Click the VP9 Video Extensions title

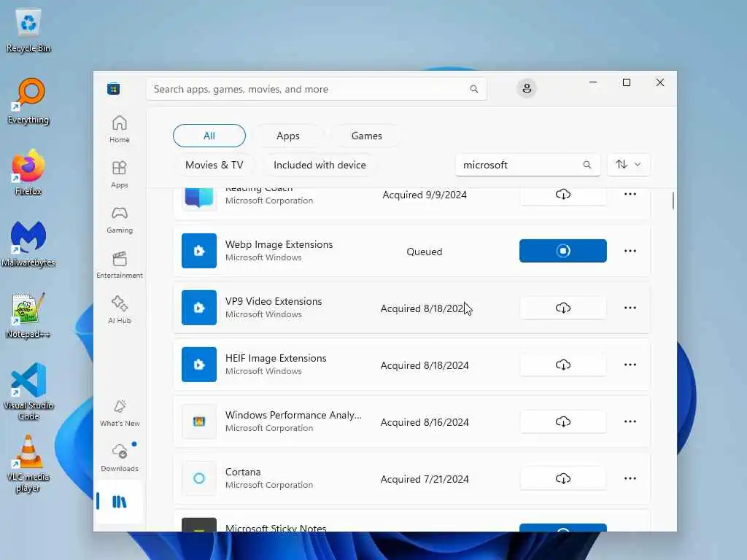274,301
